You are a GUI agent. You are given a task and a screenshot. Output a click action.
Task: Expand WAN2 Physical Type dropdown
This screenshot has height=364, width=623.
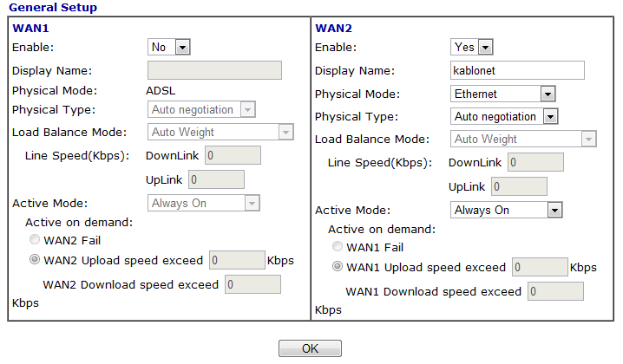(505, 116)
